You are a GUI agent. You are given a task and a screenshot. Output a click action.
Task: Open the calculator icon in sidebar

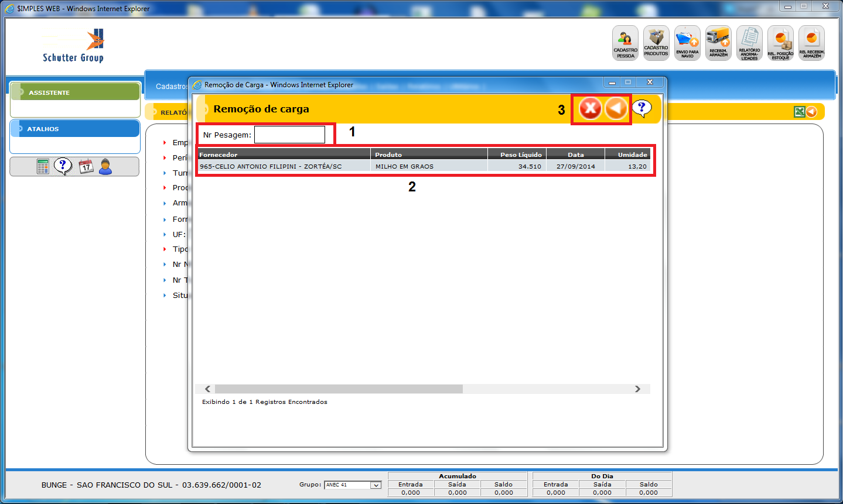click(x=43, y=167)
